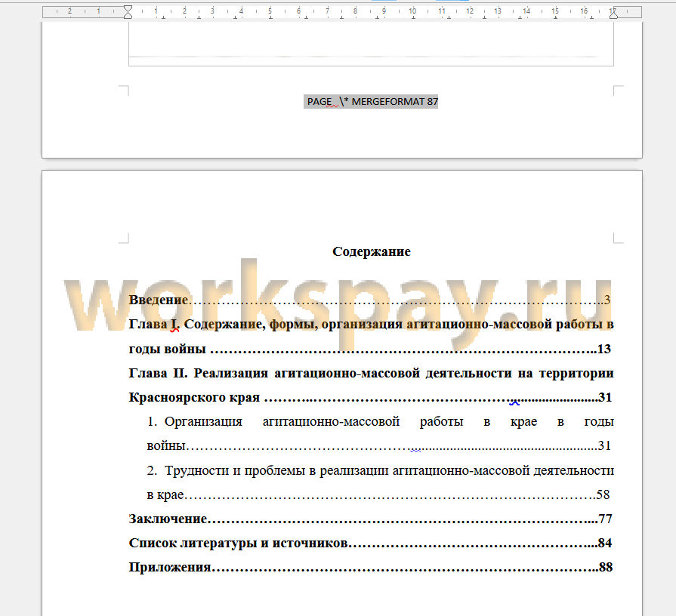Screen dimensions: 676x616
Task: Click page number 31 after "Красноярского края"
Action: click(605, 397)
